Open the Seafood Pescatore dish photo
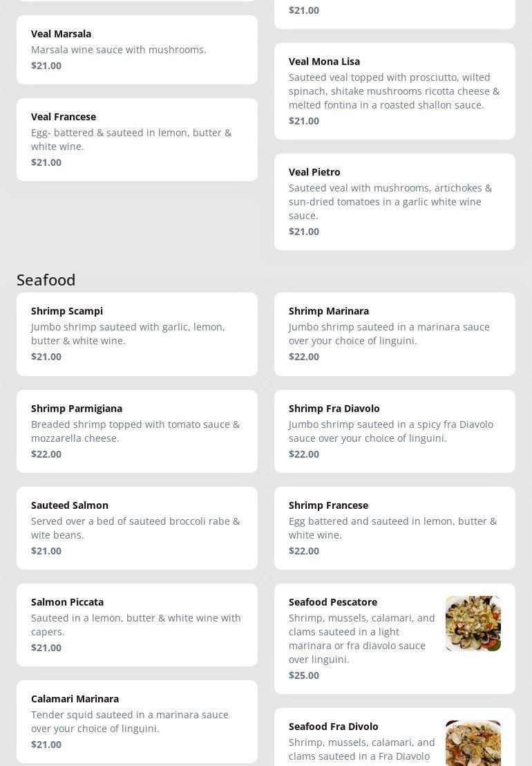The width and height of the screenshot is (532, 766). coord(473,624)
